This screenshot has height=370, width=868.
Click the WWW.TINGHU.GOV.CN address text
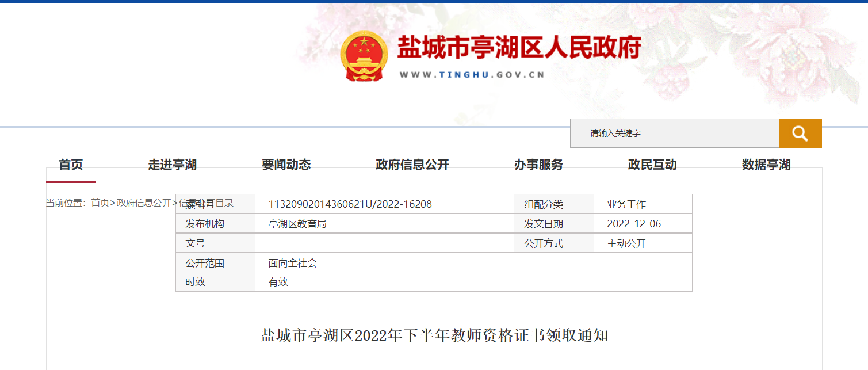pyautogui.click(x=472, y=75)
